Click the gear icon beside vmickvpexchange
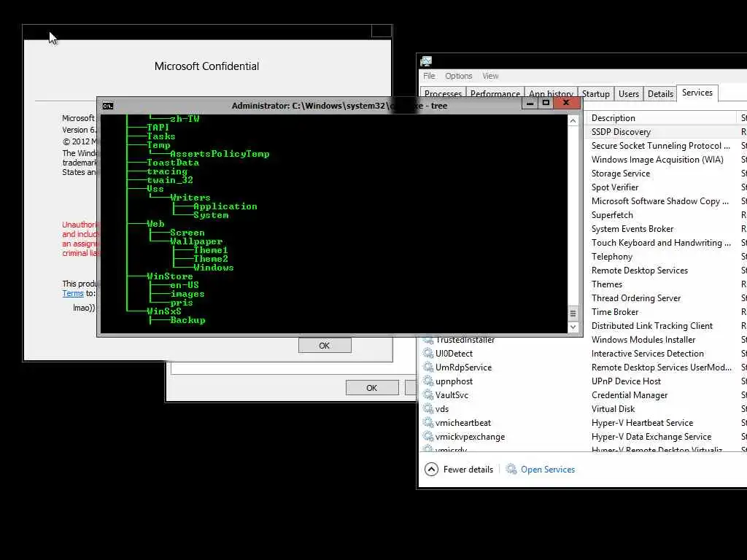 pyautogui.click(x=427, y=436)
